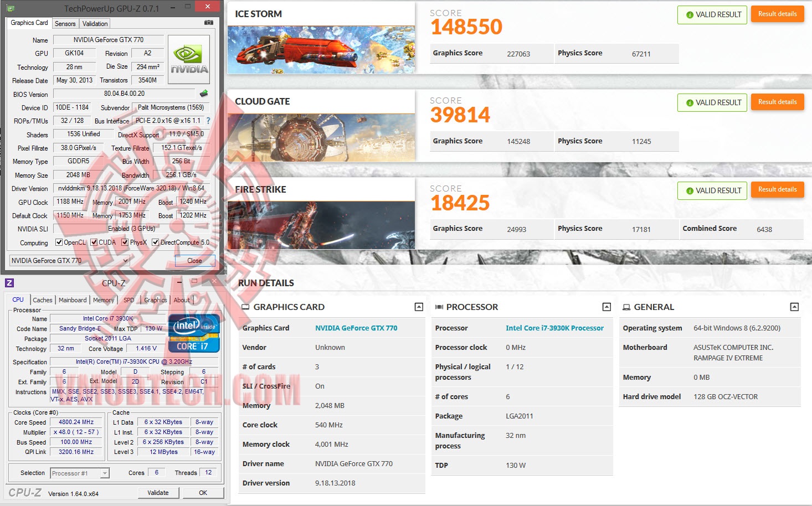
Task: Click the NVIDIA SLI Enabled (3 GPUs) field
Action: (132, 229)
